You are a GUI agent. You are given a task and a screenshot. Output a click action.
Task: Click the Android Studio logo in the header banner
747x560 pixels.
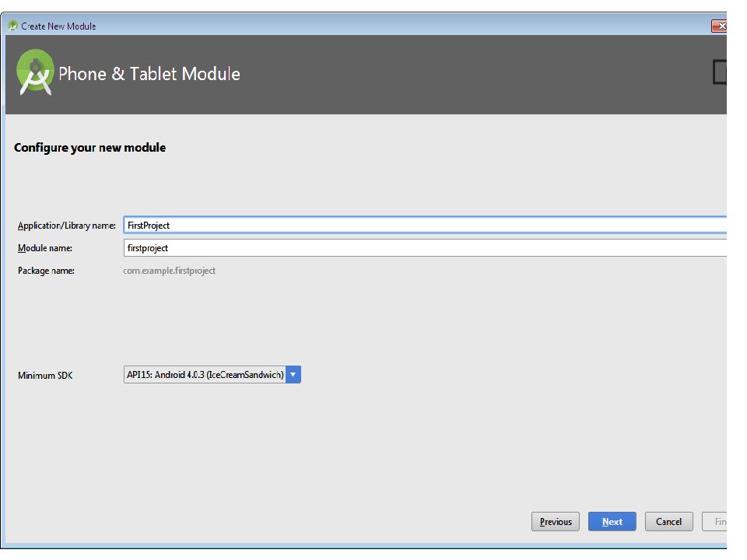coord(35,72)
